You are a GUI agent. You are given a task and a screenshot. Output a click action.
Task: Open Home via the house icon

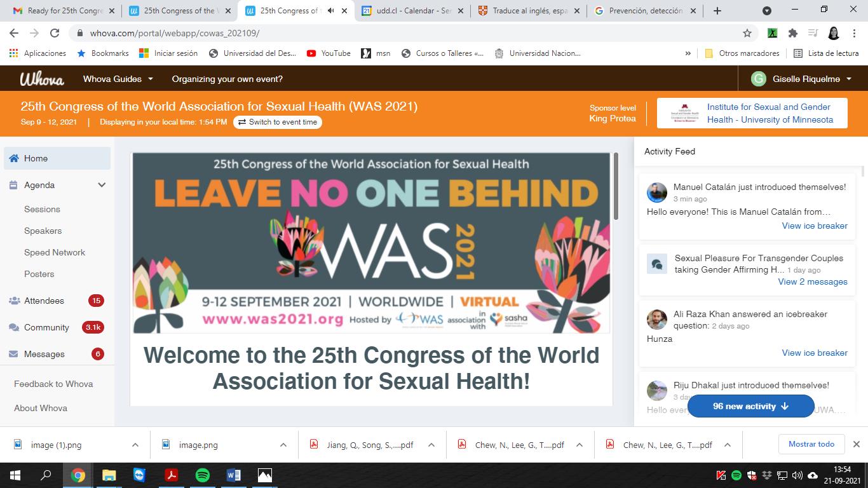click(14, 158)
